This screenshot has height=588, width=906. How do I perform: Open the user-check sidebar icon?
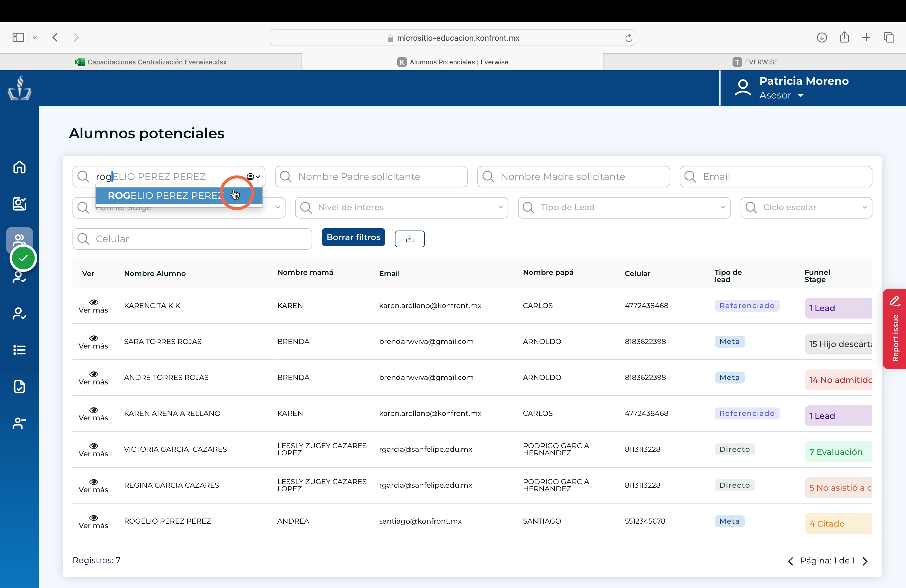tap(19, 313)
